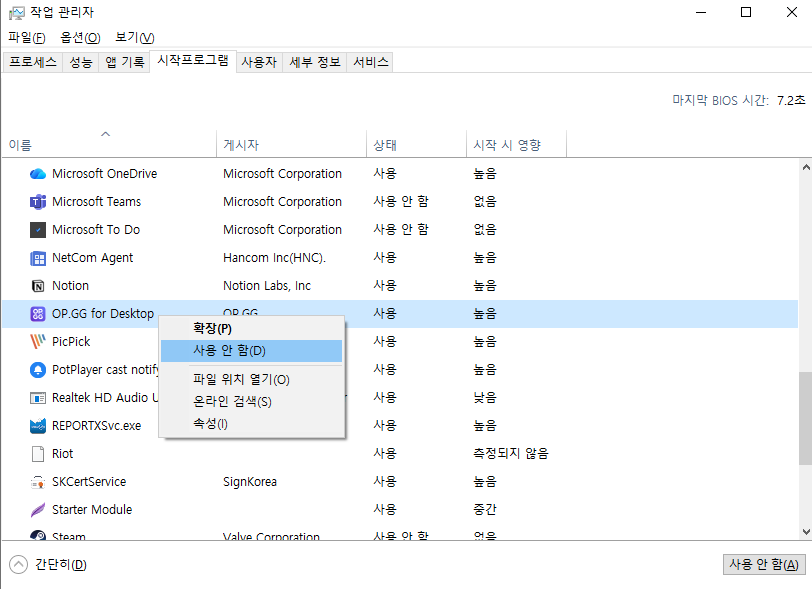The width and height of the screenshot is (812, 589).
Task: Click the Realtek HD Audio icon
Action: (x=38, y=397)
